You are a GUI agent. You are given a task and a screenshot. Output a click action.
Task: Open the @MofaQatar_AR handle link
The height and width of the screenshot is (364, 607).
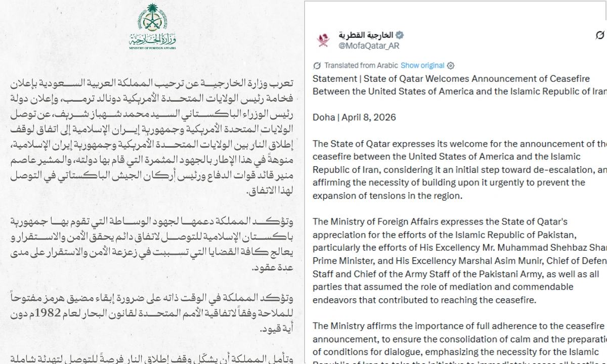[369, 45]
